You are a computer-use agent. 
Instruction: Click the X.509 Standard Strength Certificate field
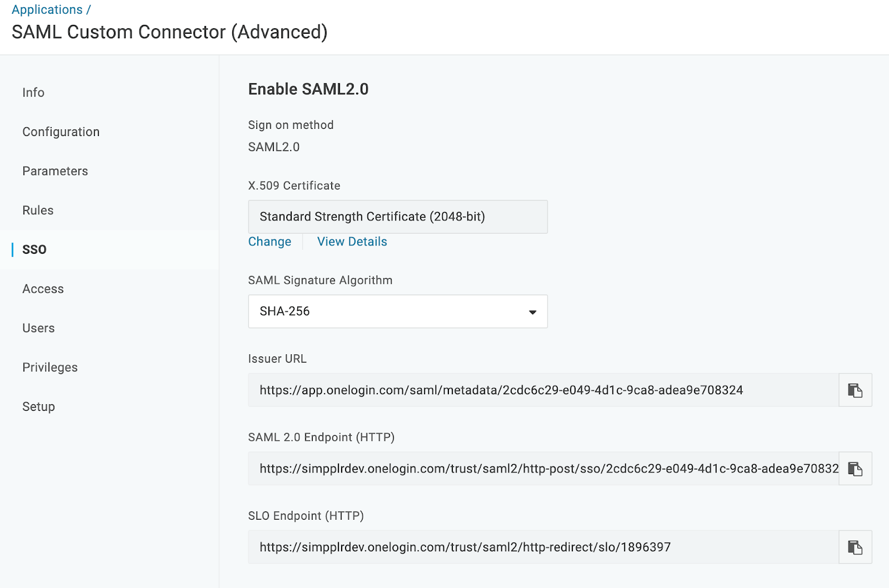[x=397, y=217]
